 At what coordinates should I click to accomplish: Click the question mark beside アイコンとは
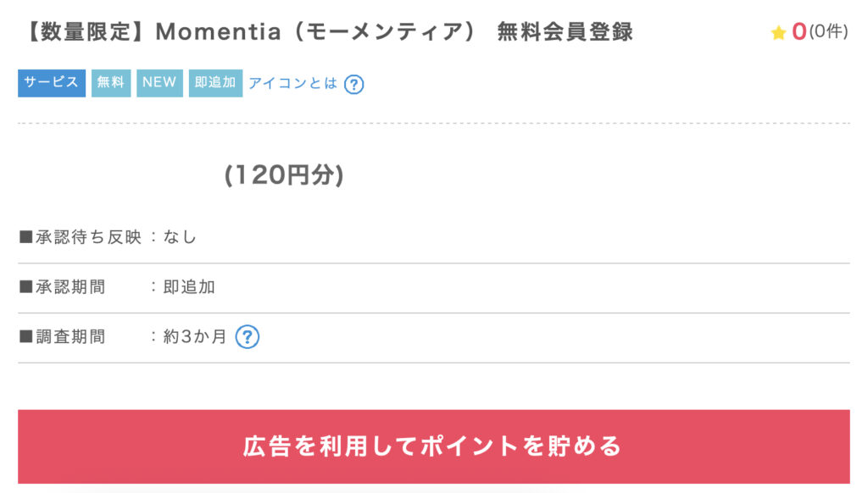tap(354, 84)
